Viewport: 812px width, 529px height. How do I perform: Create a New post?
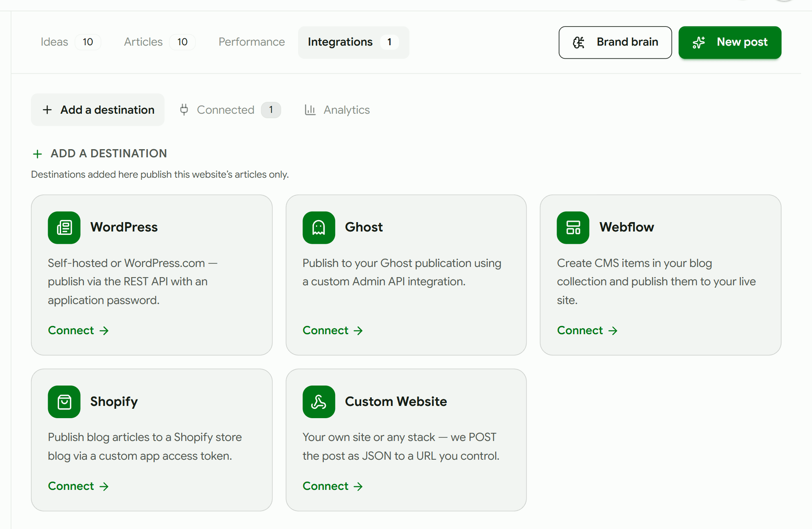point(730,42)
